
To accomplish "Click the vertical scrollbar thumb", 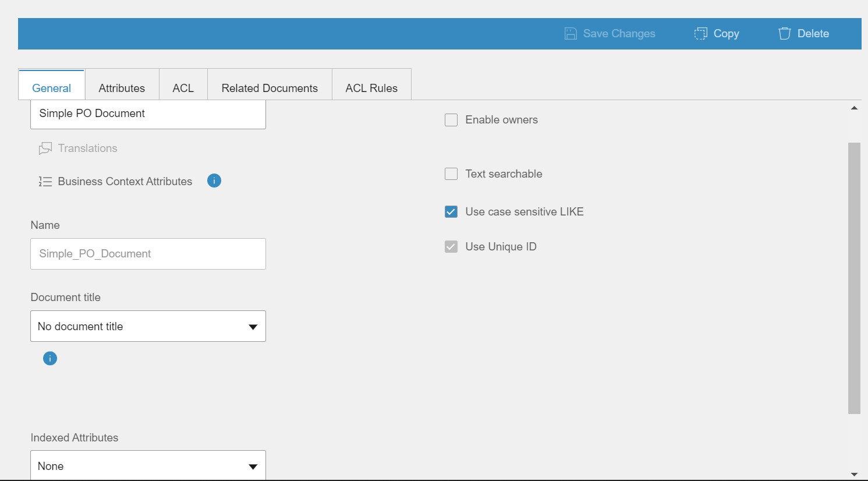I will point(854,278).
